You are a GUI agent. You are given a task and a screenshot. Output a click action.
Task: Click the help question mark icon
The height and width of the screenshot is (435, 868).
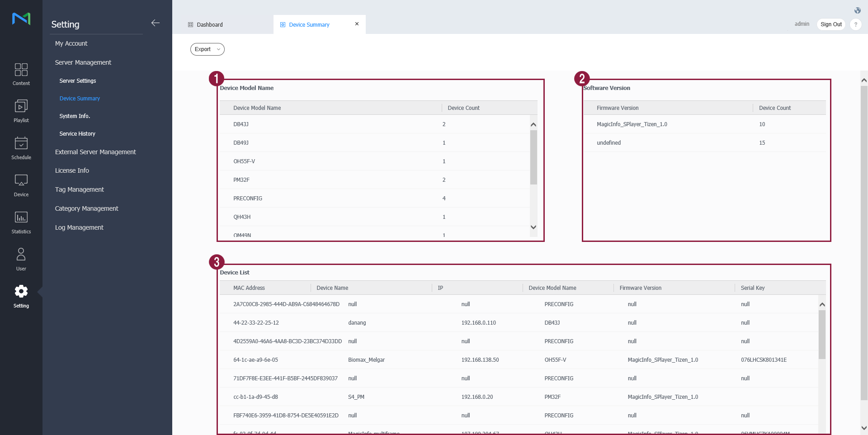tap(855, 24)
